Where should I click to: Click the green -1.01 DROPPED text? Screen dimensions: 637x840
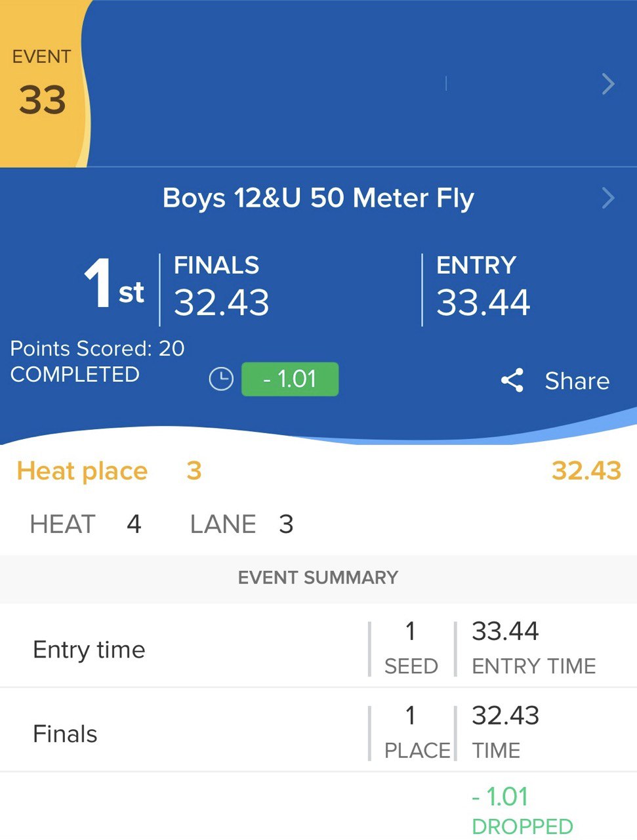[x=522, y=810]
